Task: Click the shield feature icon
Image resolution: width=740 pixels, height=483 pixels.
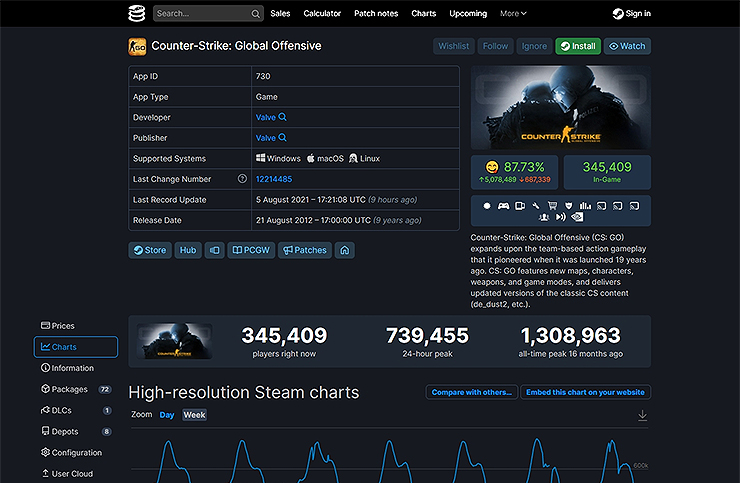Action: pos(569,206)
